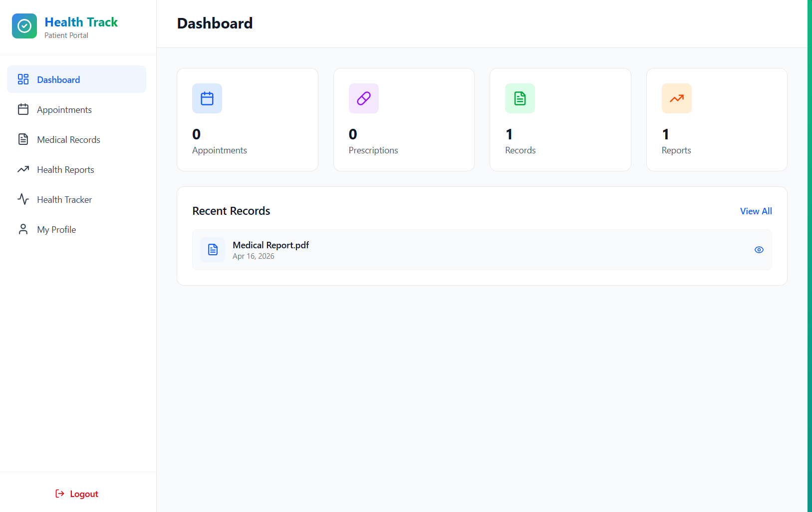Click the Appointments calendar icon
812x512 pixels.
(23, 109)
